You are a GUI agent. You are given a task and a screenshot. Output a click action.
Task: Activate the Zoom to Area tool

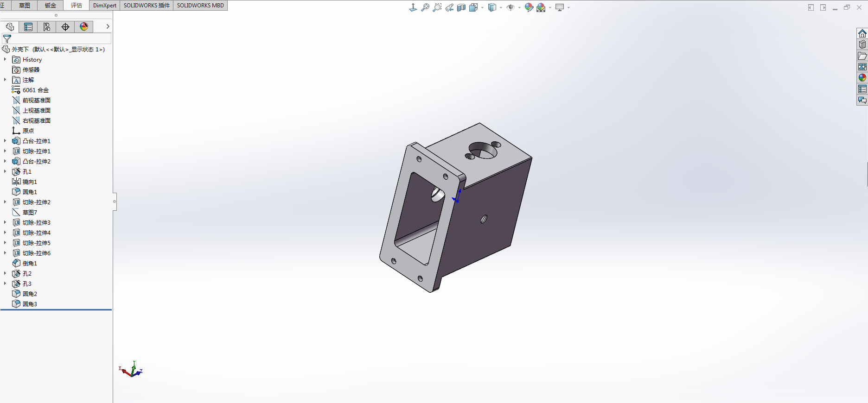pyautogui.click(x=437, y=7)
